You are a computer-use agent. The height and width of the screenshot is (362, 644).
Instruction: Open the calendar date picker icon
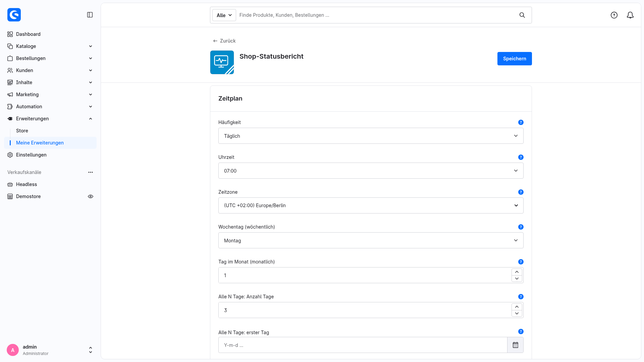click(516, 345)
